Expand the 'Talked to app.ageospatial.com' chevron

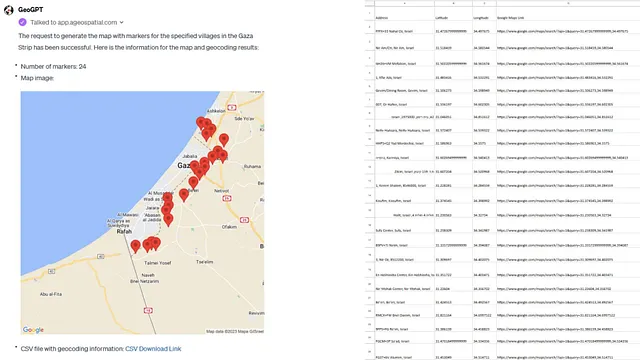click(x=122, y=22)
